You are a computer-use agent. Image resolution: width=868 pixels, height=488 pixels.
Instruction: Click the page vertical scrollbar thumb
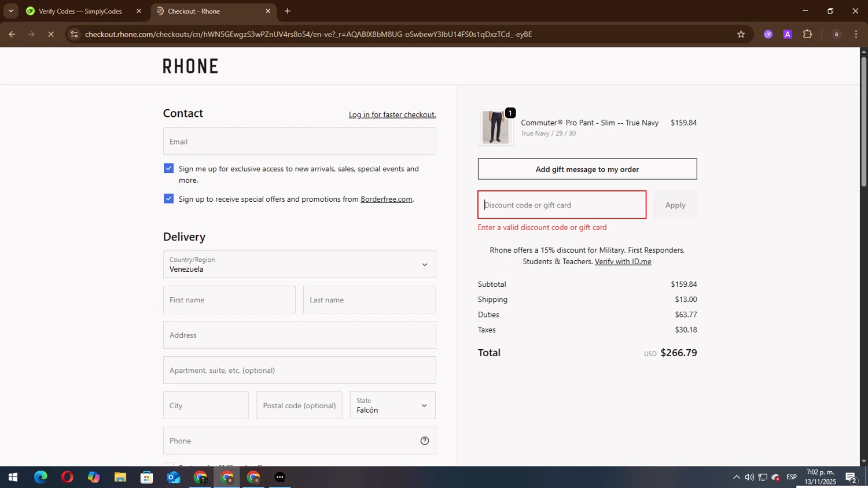[863, 121]
